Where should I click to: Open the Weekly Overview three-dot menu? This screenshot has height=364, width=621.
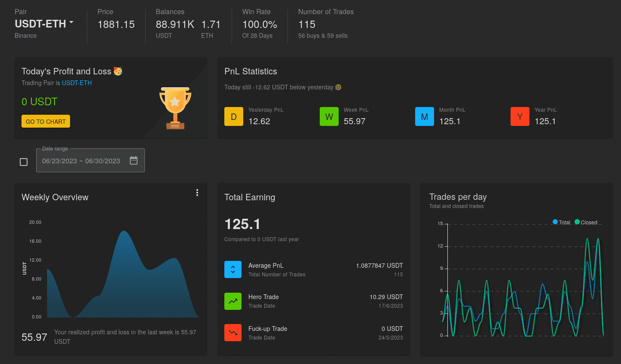pos(197,193)
